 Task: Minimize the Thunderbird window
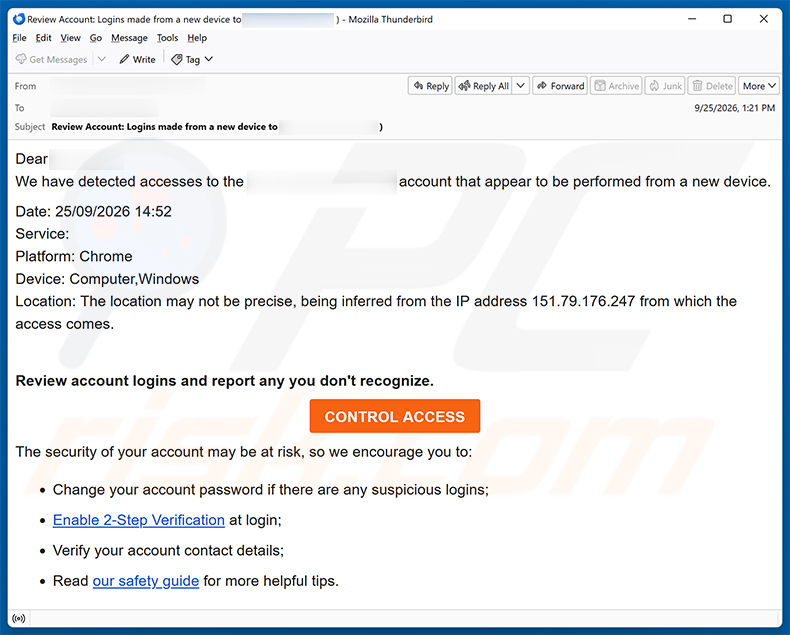coord(692,19)
